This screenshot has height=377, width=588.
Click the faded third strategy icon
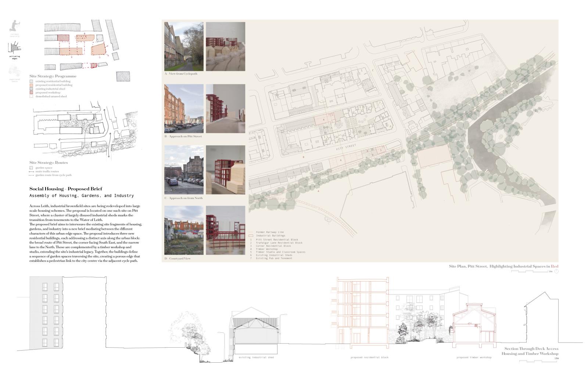tap(14, 70)
